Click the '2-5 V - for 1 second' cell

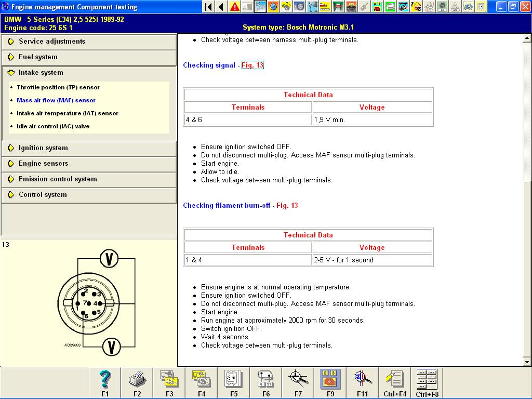point(372,260)
